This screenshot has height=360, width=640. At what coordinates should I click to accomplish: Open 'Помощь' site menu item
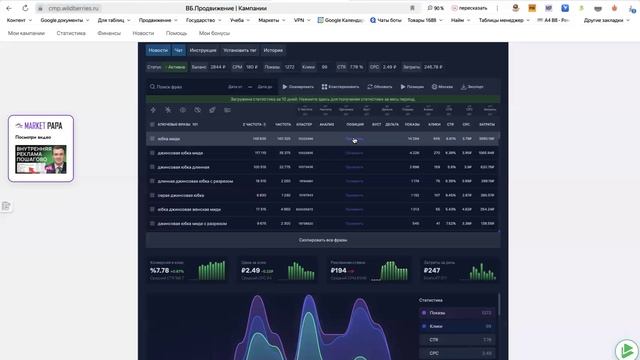[x=176, y=33]
